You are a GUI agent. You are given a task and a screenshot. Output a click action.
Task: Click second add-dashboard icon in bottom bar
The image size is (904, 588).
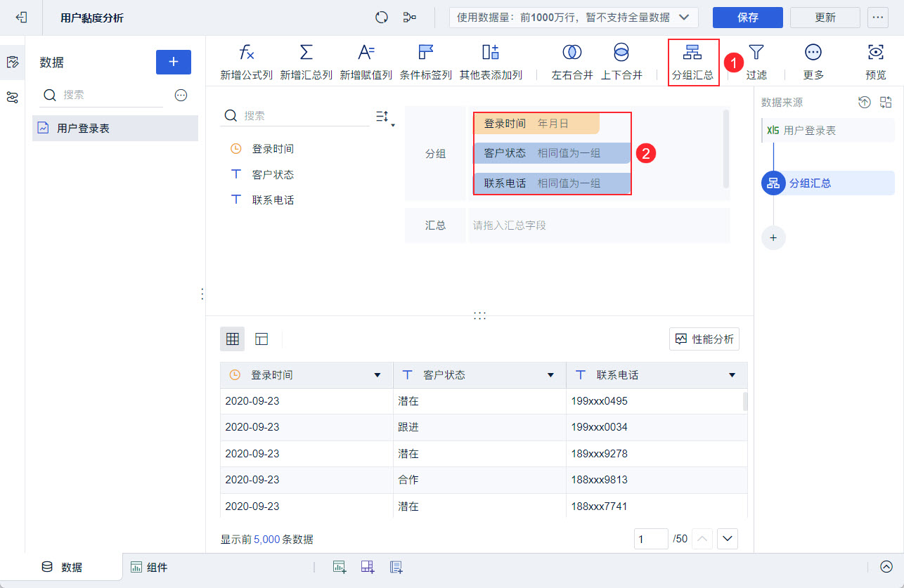368,568
